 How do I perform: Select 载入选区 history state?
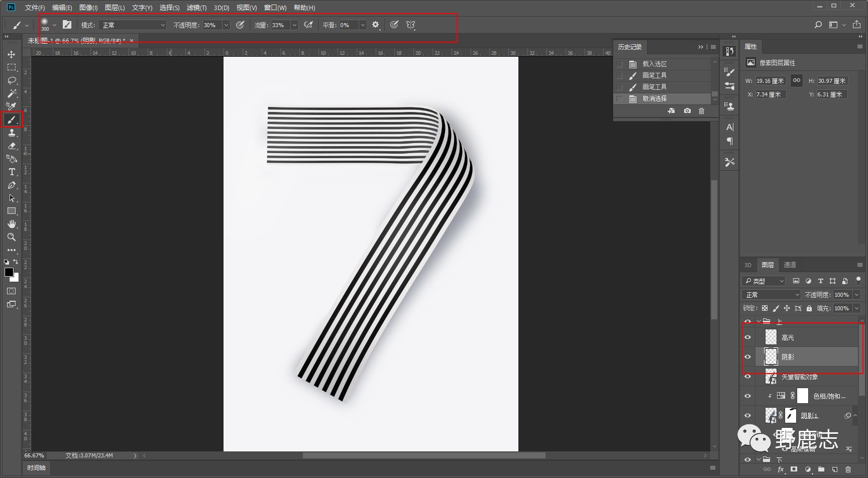(655, 64)
